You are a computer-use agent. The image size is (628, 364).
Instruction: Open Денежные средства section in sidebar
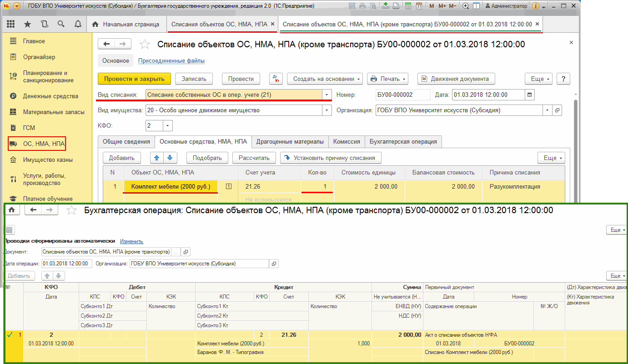(x=50, y=96)
